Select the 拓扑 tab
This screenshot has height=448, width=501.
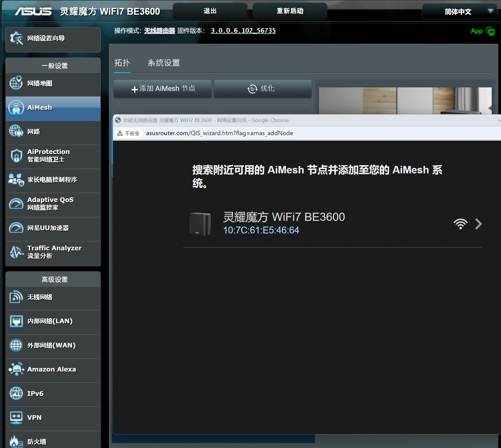tap(122, 63)
